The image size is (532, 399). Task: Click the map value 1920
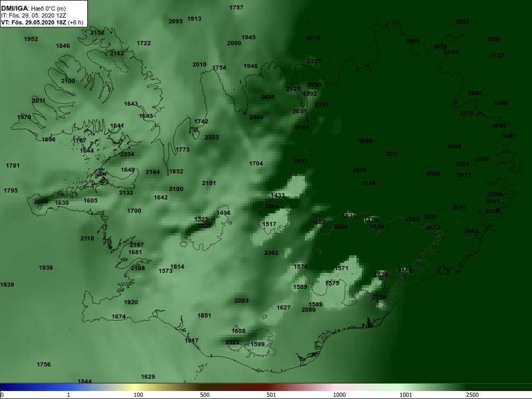[131, 302]
